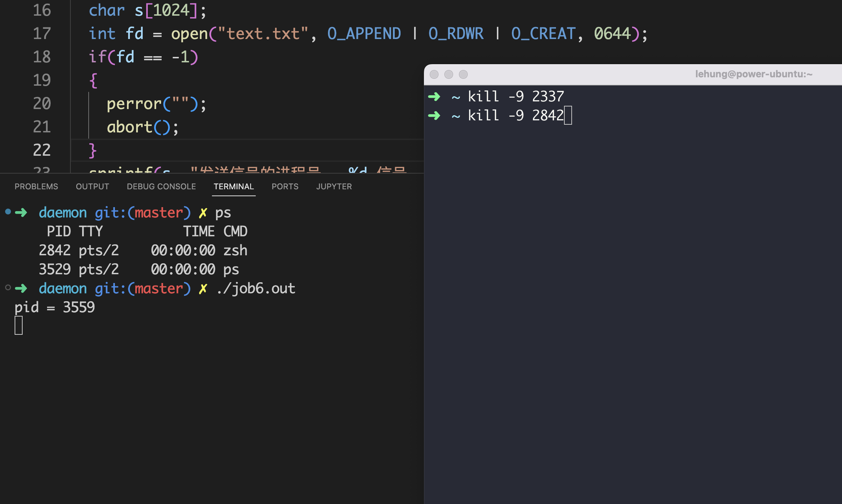Click the red close window dot
The width and height of the screenshot is (842, 504).
tap(434, 74)
